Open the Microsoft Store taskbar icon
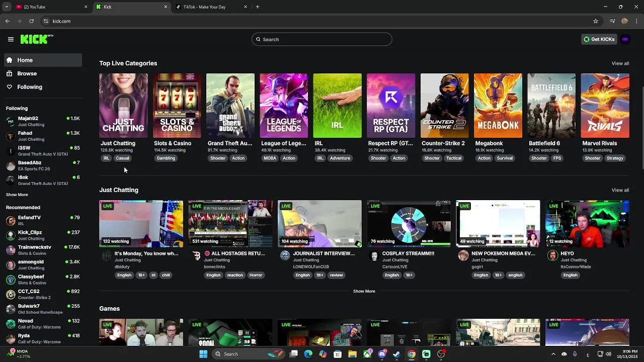 (x=338, y=354)
